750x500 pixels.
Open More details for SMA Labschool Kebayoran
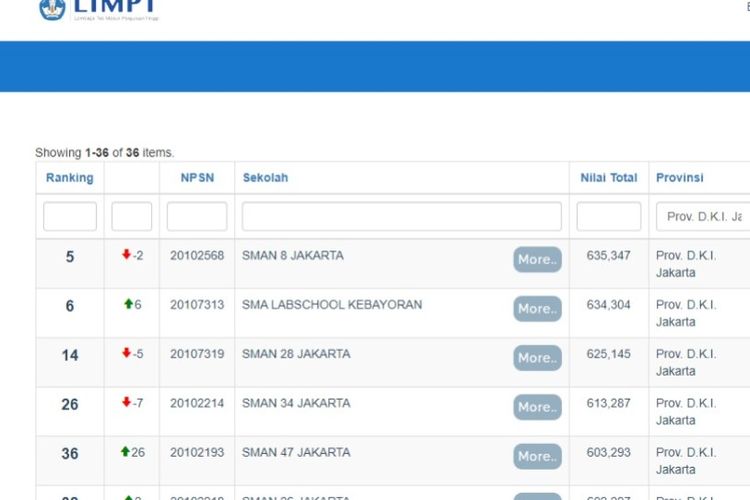537,309
